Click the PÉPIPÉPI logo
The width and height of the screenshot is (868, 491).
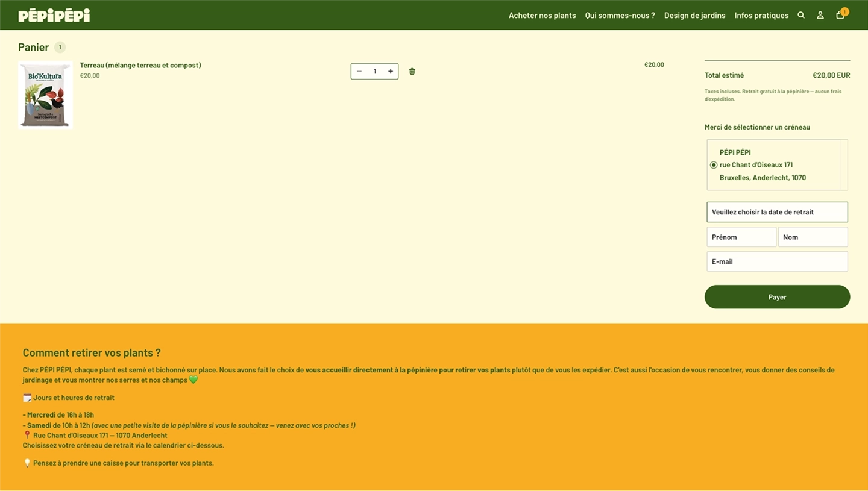[54, 15]
